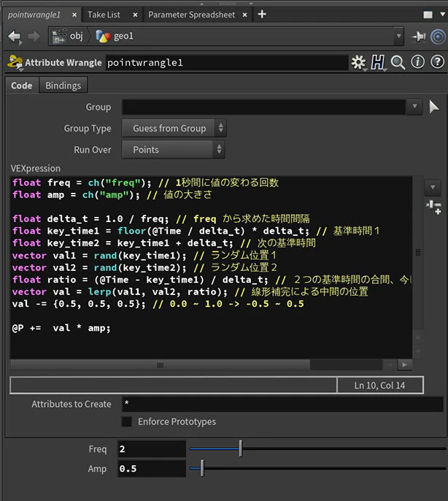Image resolution: width=448 pixels, height=501 pixels.
Task: Click the Amp value field
Action: pyautogui.click(x=152, y=469)
